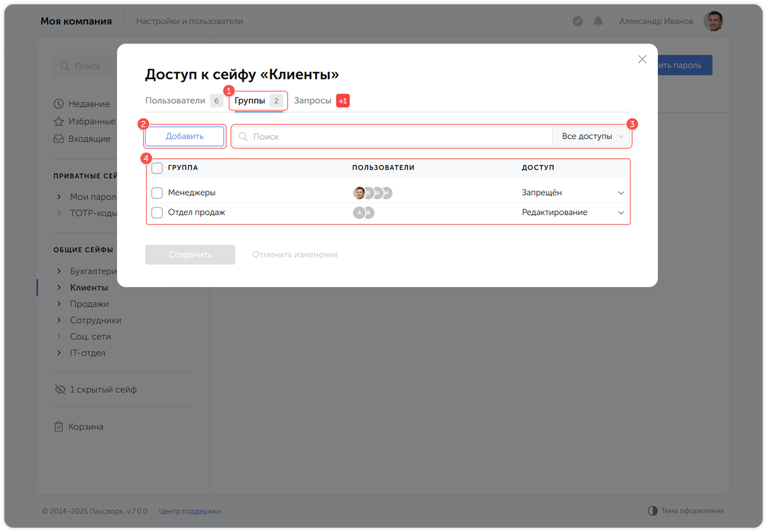
Task: Open the Центр поддержки link
Action: [x=190, y=511]
